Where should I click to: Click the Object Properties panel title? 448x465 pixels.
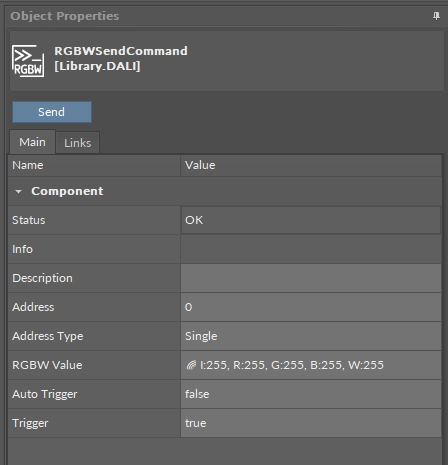click(x=65, y=16)
